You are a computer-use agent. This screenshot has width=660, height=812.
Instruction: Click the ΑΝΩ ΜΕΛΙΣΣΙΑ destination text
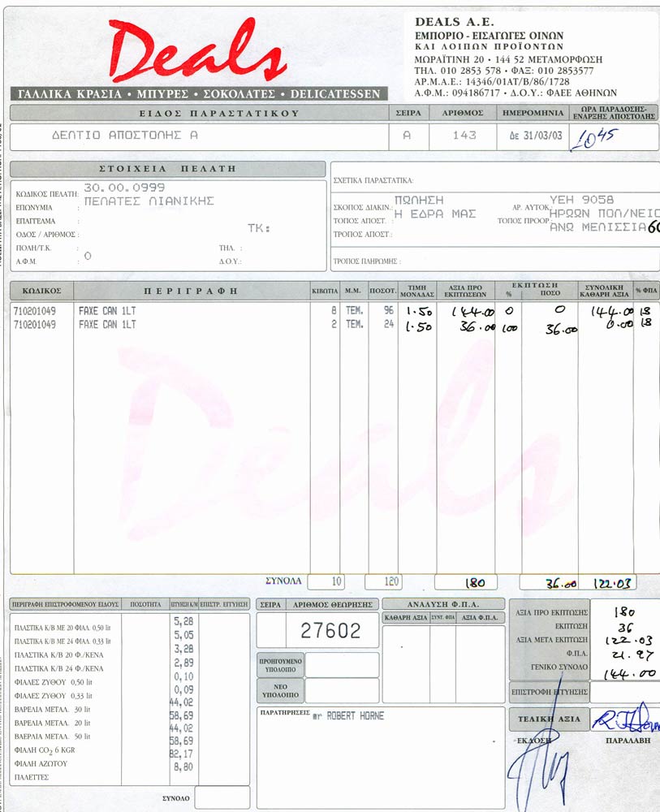pyautogui.click(x=597, y=227)
